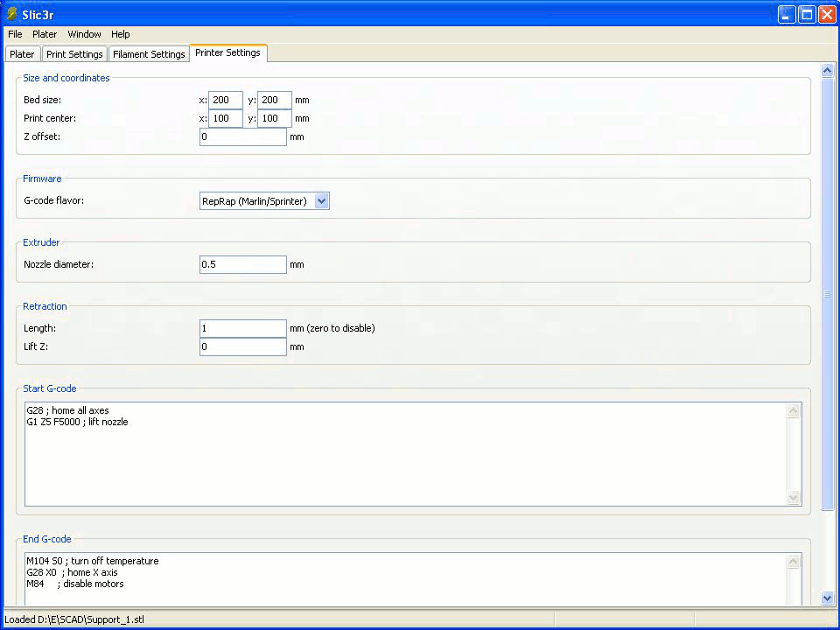
Task: Click the Z offset input field
Action: (x=242, y=136)
